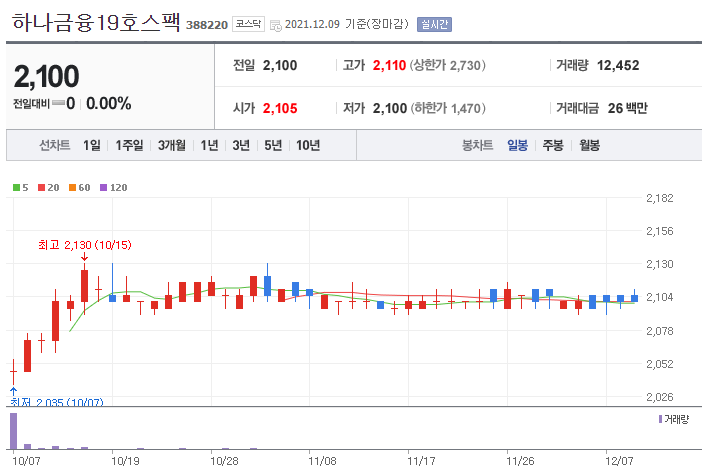Click the 11/08 date axis label

tap(322, 461)
